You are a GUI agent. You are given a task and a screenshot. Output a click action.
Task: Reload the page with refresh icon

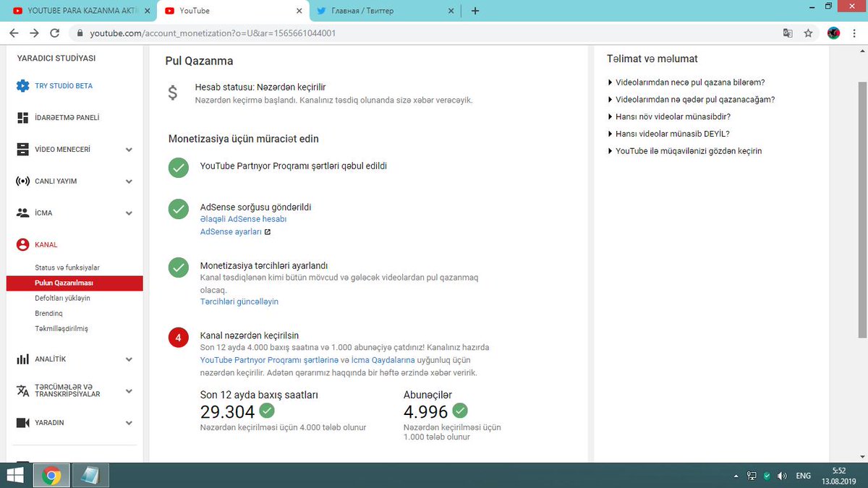pyautogui.click(x=54, y=33)
